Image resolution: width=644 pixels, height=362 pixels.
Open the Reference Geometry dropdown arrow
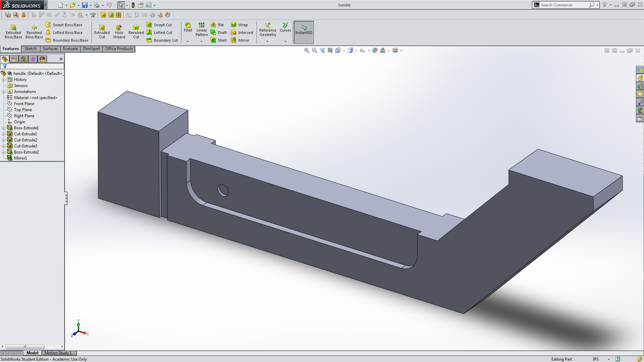point(267,41)
